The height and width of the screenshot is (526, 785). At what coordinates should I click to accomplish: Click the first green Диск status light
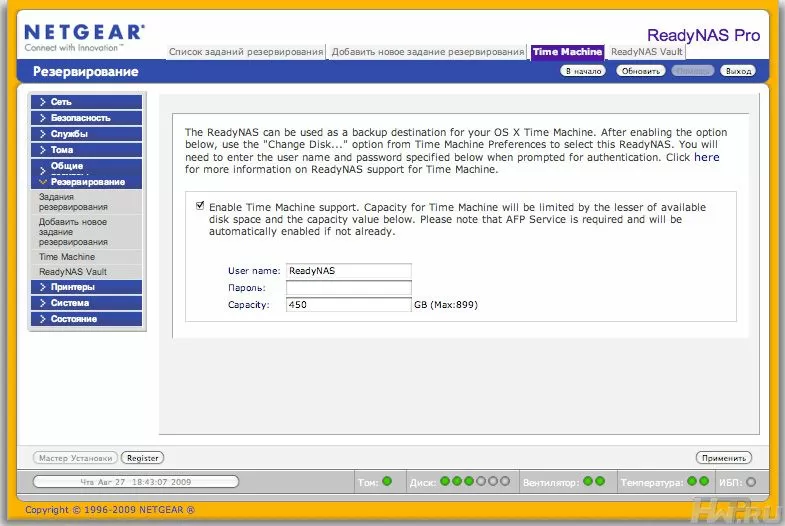tap(445, 481)
